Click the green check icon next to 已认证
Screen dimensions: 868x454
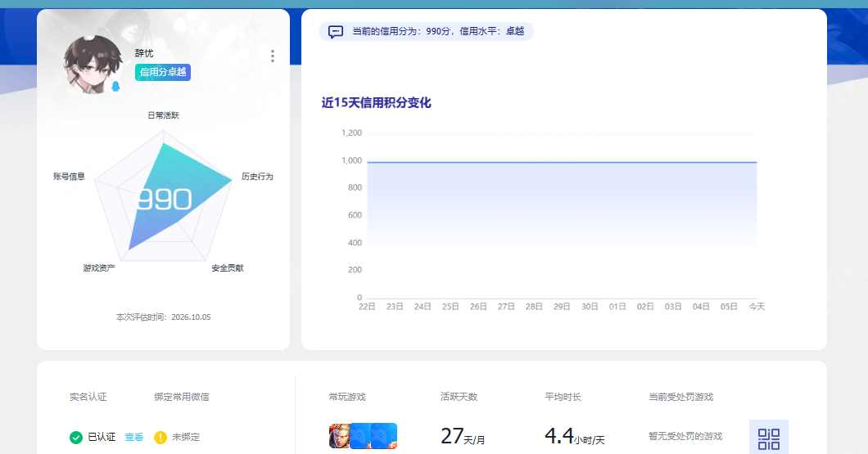pos(76,438)
